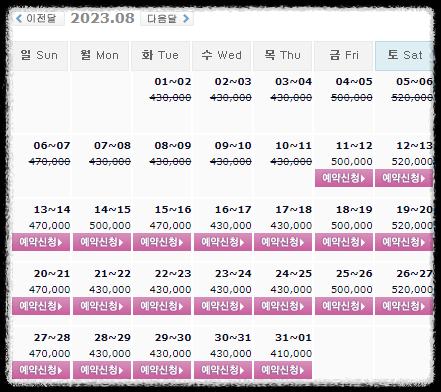Request reservation for 31~01
The image size is (441, 392).
pos(283,370)
